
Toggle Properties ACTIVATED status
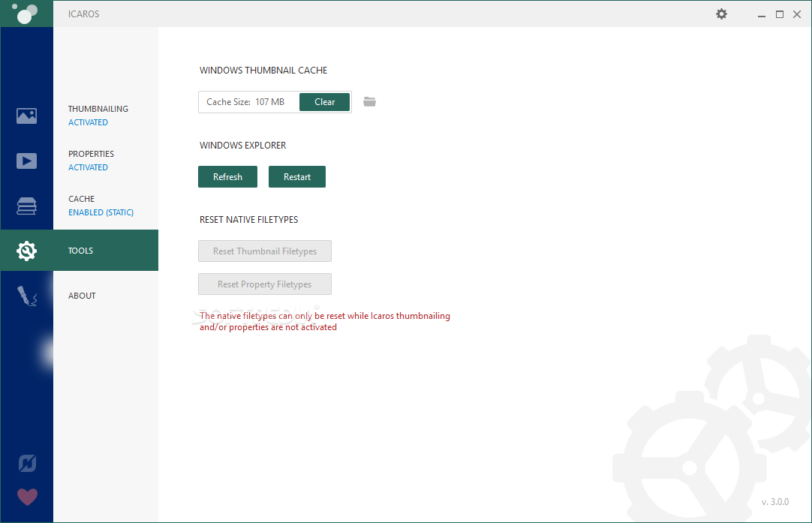tap(88, 167)
